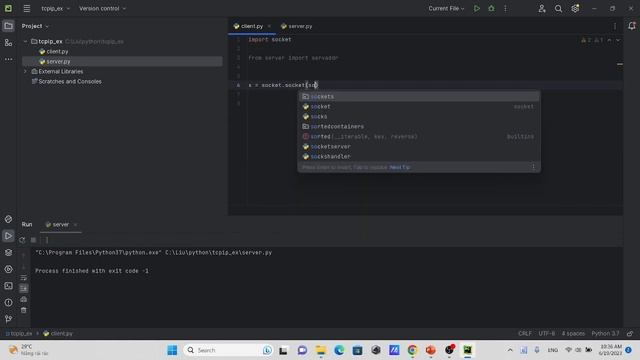The height and width of the screenshot is (360, 640).
Task: Open the Problems tool window icon
Action: [x=8, y=303]
